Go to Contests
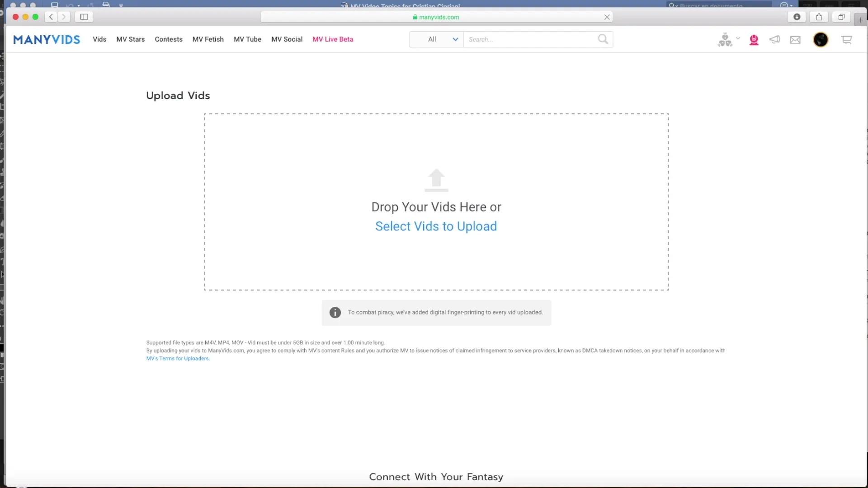Screen dimensions: 868x488 click(169, 39)
